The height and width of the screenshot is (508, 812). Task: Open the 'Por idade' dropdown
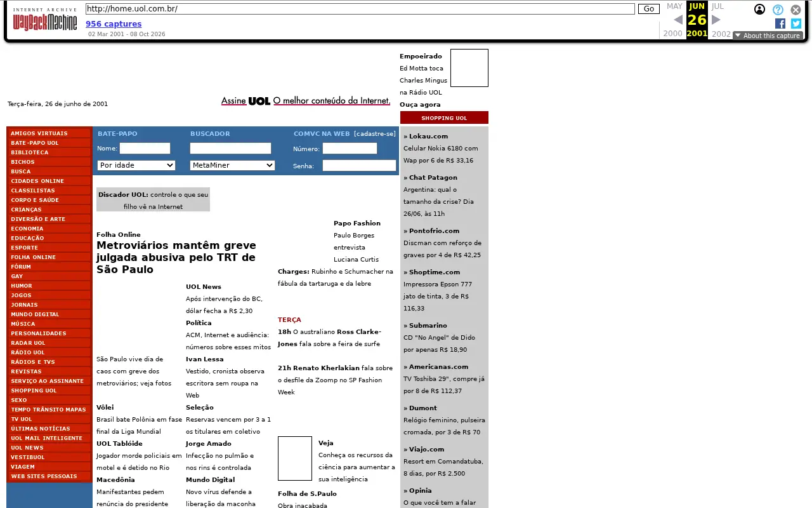(136, 165)
